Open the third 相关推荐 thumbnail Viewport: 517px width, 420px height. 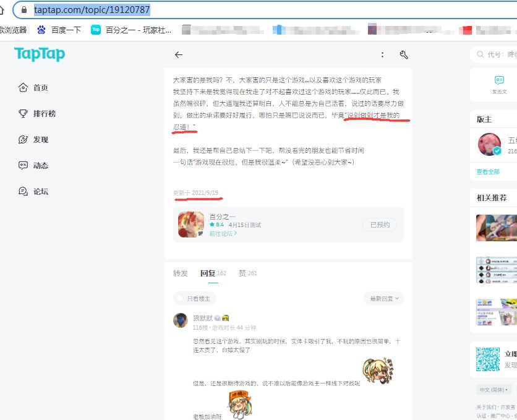coord(497,312)
